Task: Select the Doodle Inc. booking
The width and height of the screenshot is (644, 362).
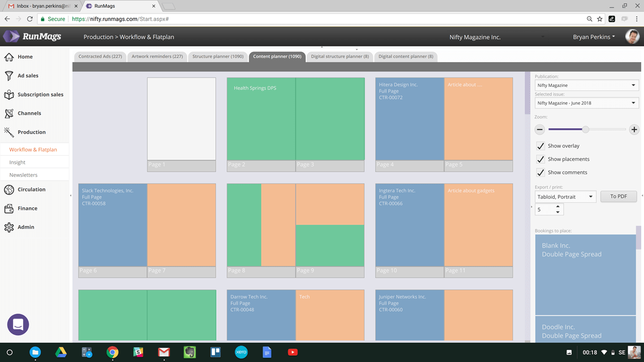Action: (x=585, y=329)
